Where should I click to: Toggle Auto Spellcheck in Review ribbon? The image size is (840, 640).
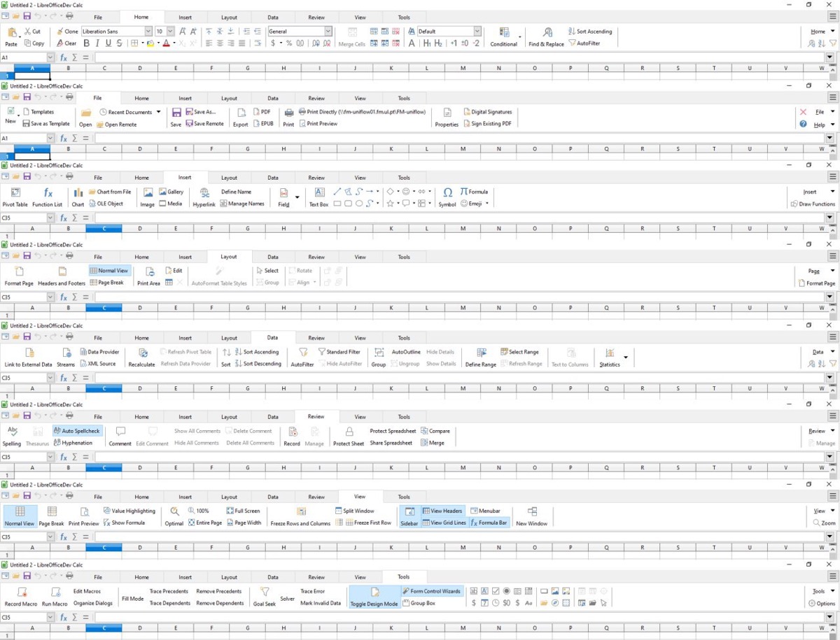[77, 431]
